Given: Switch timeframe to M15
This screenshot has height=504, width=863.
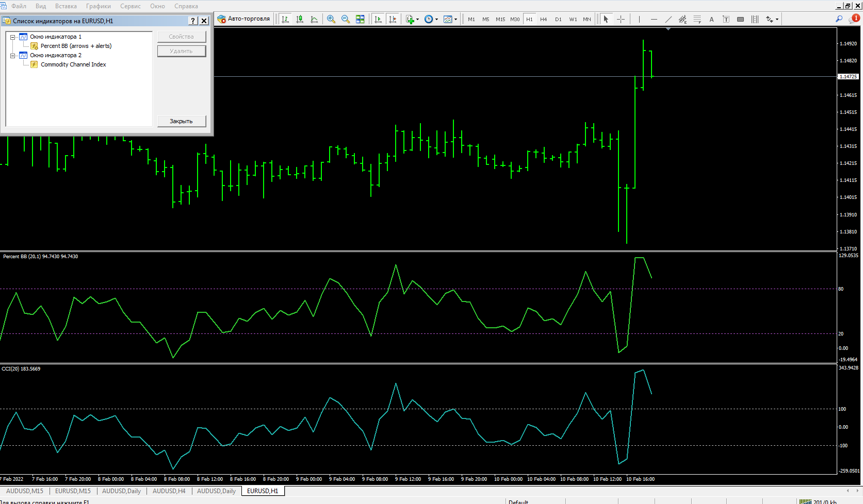Looking at the screenshot, I should (x=500, y=19).
